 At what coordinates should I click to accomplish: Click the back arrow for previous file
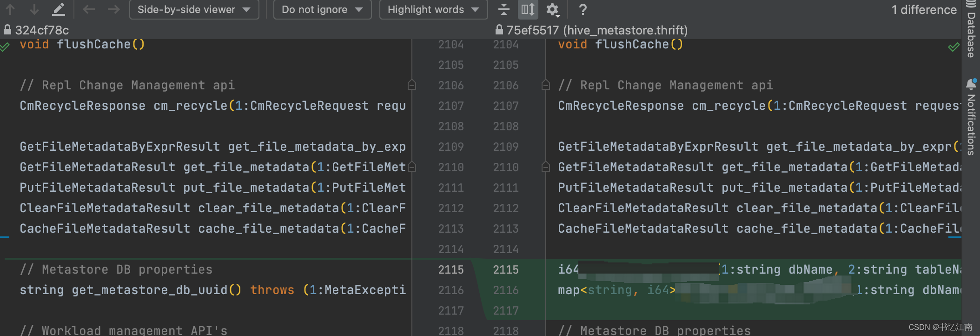click(x=89, y=9)
